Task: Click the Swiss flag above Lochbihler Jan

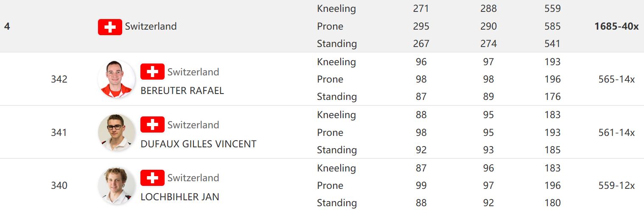Action: click(152, 178)
